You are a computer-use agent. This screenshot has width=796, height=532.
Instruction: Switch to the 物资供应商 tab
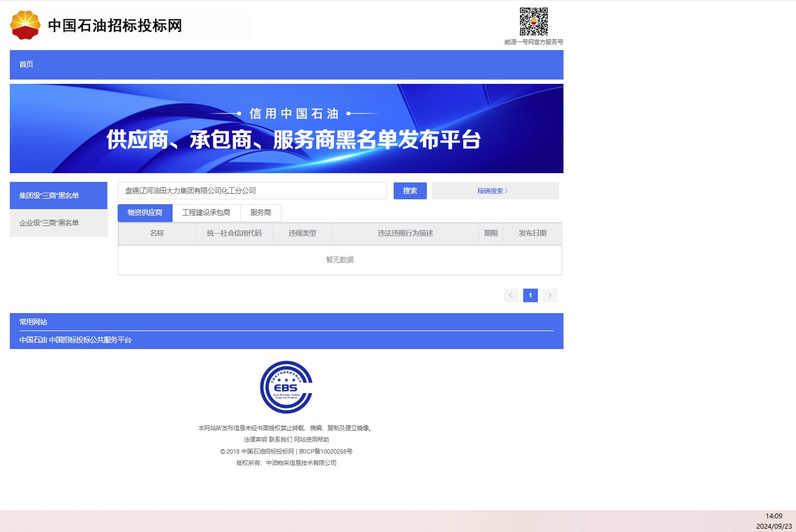click(145, 213)
